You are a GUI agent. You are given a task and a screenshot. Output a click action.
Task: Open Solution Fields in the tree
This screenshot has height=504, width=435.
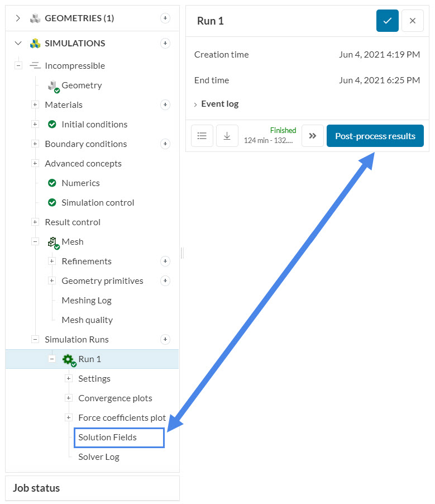[107, 438]
